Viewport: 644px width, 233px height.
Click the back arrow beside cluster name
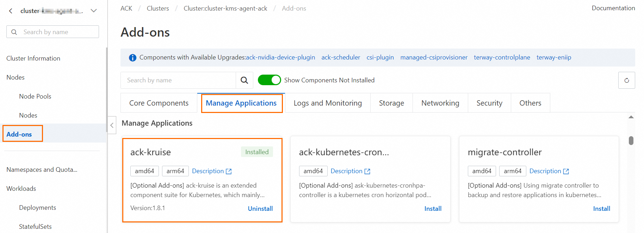point(11,11)
